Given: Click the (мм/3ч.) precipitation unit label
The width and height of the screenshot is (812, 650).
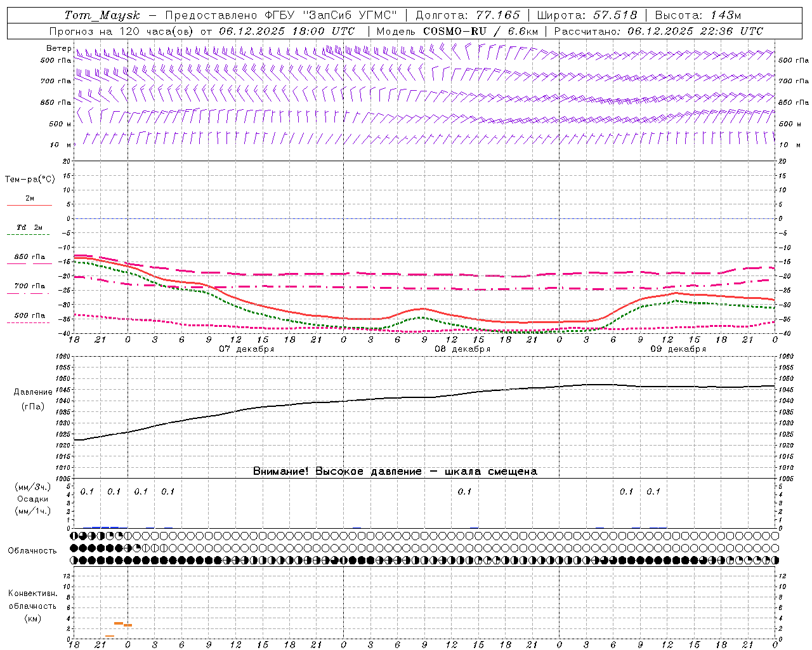Looking at the screenshot, I should (x=33, y=487).
